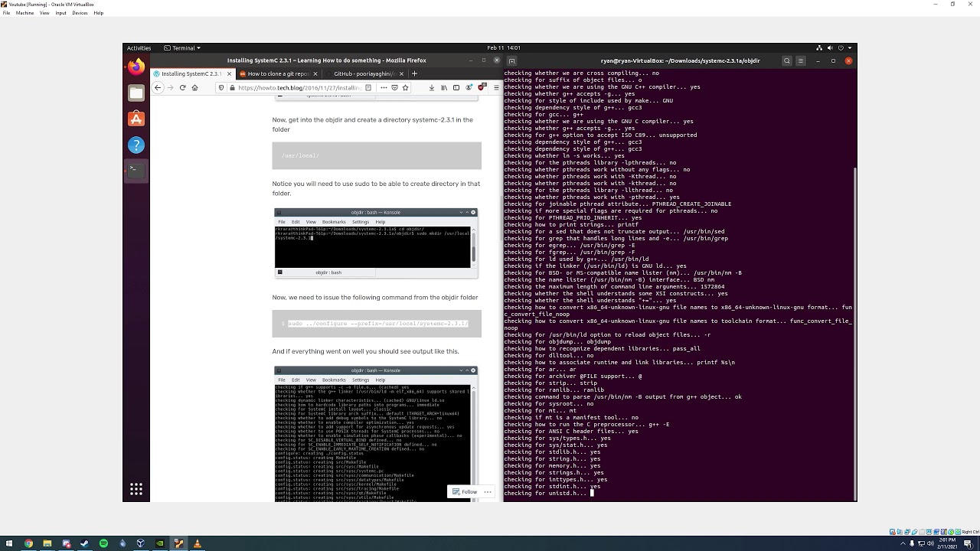Save page to Pocket in Firefox
The width and height of the screenshot is (980, 551).
(394, 87)
